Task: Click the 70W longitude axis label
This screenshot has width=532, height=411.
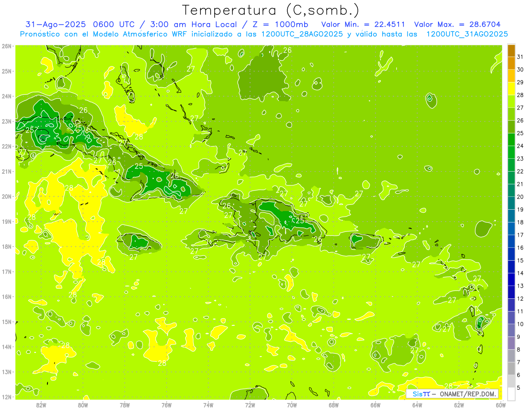Action: [292, 405]
